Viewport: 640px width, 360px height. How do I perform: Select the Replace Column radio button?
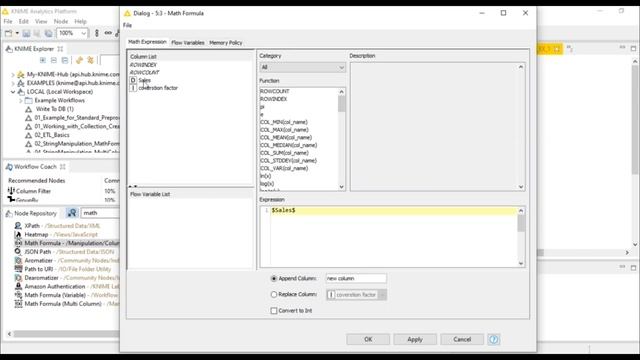coord(274,294)
